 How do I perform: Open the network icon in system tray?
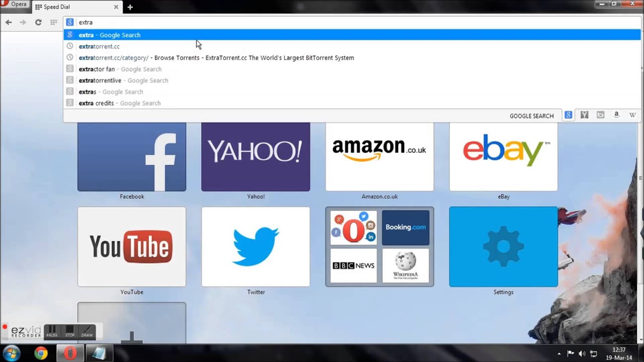(594, 354)
